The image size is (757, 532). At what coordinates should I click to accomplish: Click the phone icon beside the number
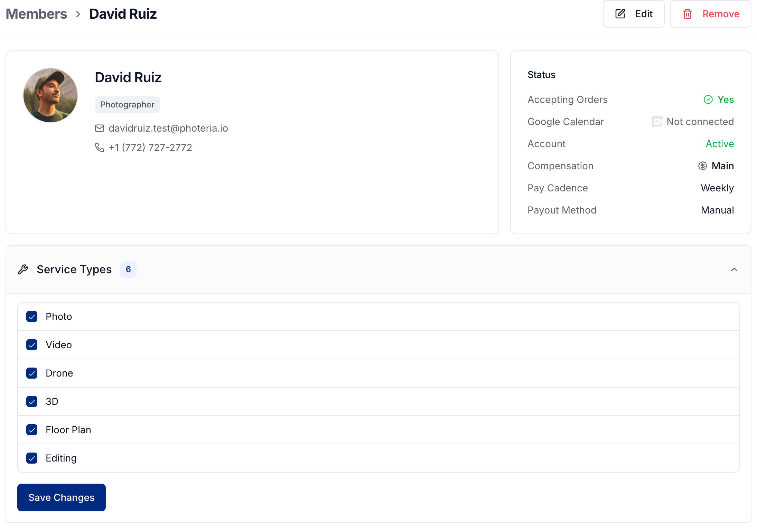[100, 148]
